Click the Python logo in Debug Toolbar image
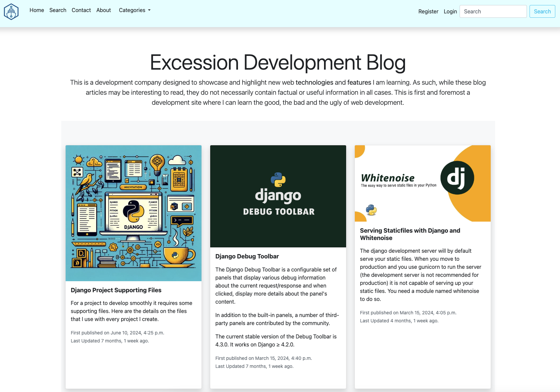560x392 pixels. [278, 180]
